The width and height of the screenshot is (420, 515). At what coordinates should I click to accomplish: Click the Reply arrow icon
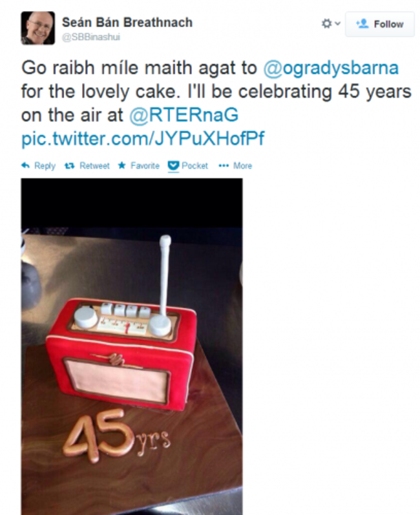(26, 165)
